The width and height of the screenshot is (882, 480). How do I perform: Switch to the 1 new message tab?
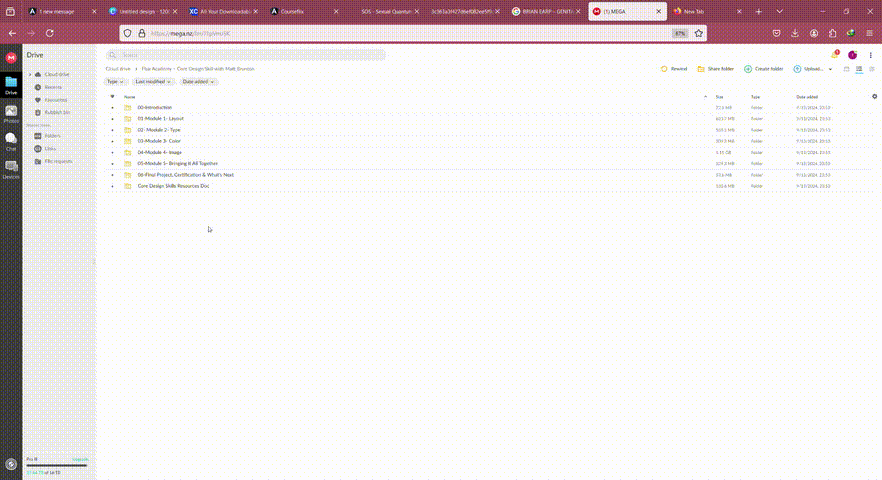62,11
